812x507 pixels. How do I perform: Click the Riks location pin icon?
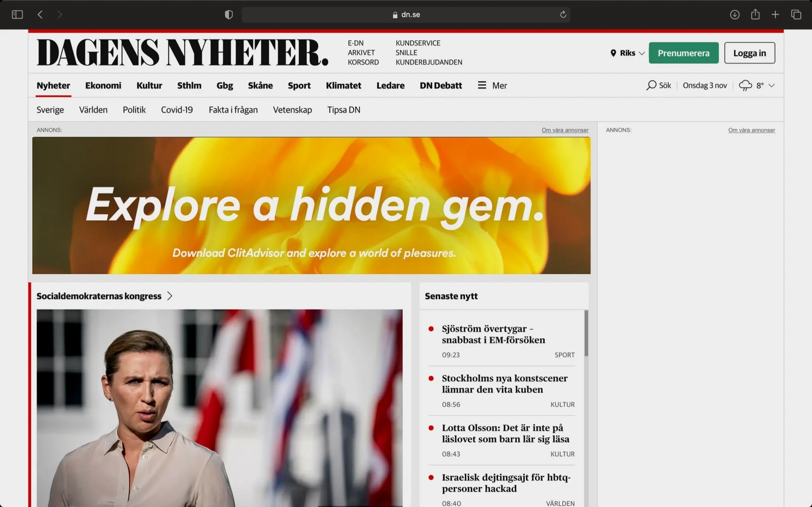click(x=613, y=53)
